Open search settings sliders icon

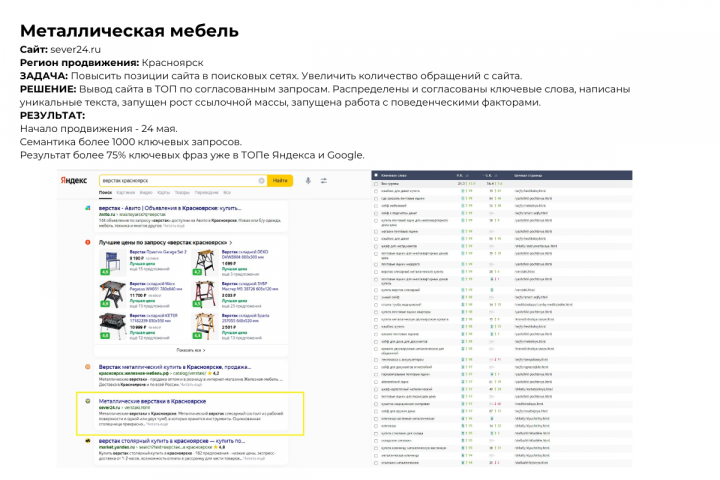pos(324,181)
